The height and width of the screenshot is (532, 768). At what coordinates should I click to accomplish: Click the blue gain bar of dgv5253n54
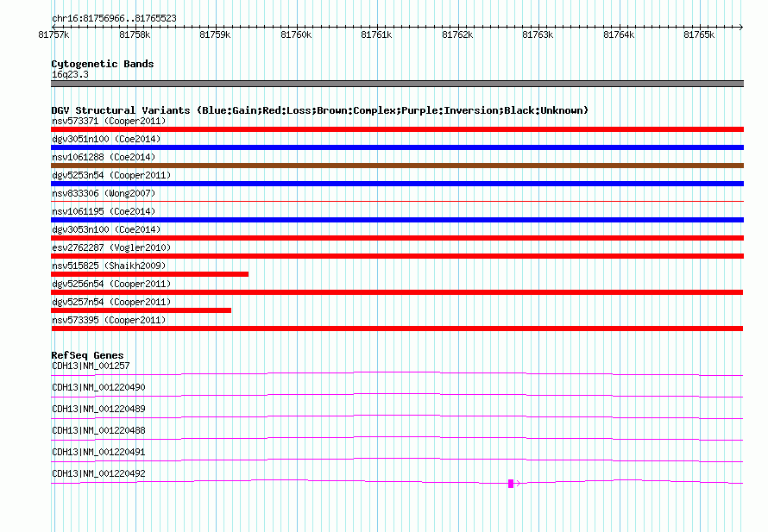pyautogui.click(x=397, y=184)
